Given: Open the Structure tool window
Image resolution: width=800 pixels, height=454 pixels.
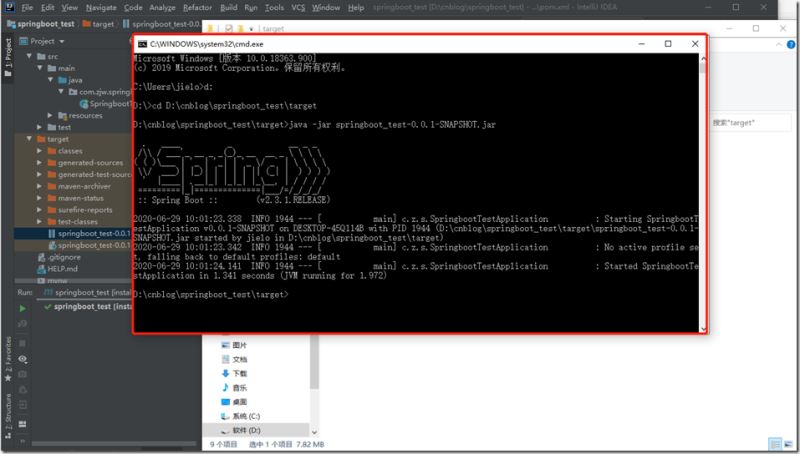Looking at the screenshot, I should (8, 416).
